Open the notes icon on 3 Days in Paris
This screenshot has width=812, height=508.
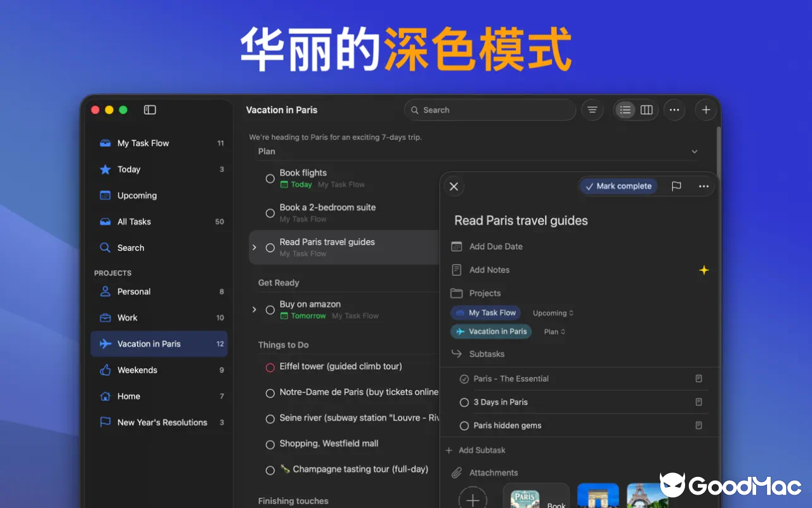[698, 402]
